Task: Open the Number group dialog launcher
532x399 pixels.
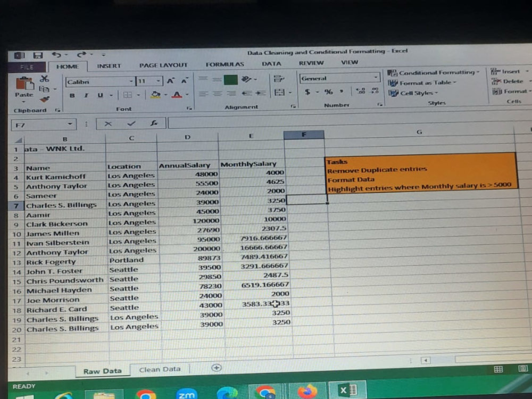Action: [x=380, y=104]
